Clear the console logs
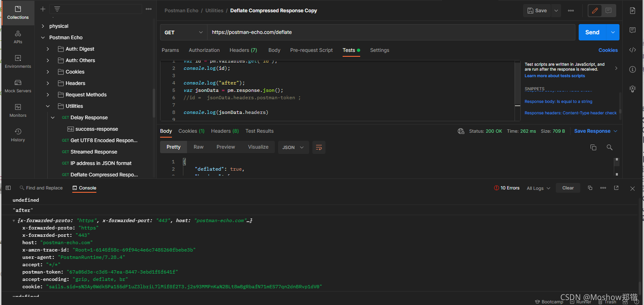644x305 pixels. (568, 188)
